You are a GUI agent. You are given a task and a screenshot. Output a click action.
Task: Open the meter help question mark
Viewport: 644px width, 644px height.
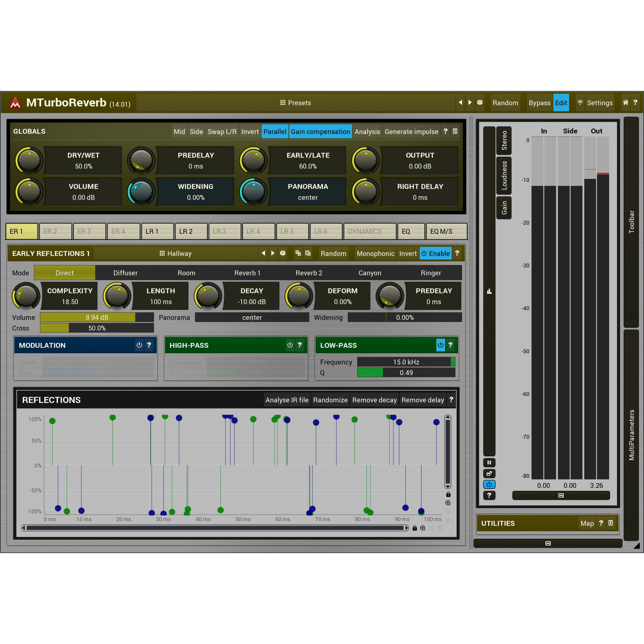click(489, 495)
